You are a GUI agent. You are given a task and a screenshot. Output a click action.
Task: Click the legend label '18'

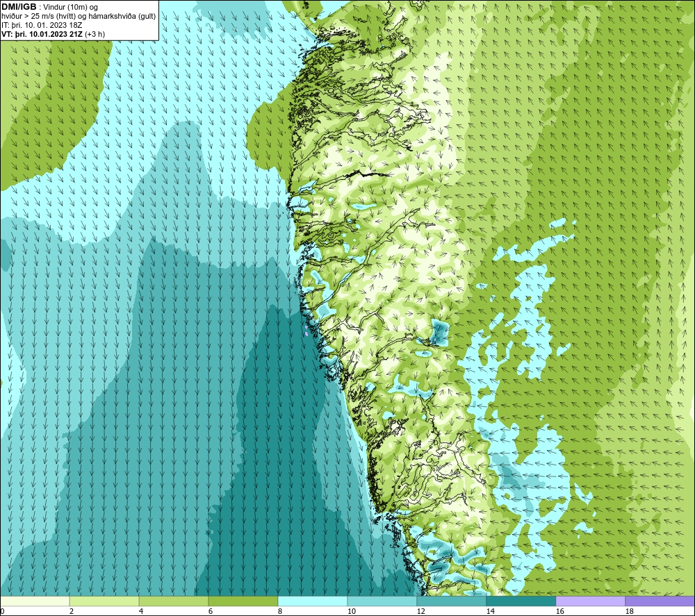click(x=630, y=612)
